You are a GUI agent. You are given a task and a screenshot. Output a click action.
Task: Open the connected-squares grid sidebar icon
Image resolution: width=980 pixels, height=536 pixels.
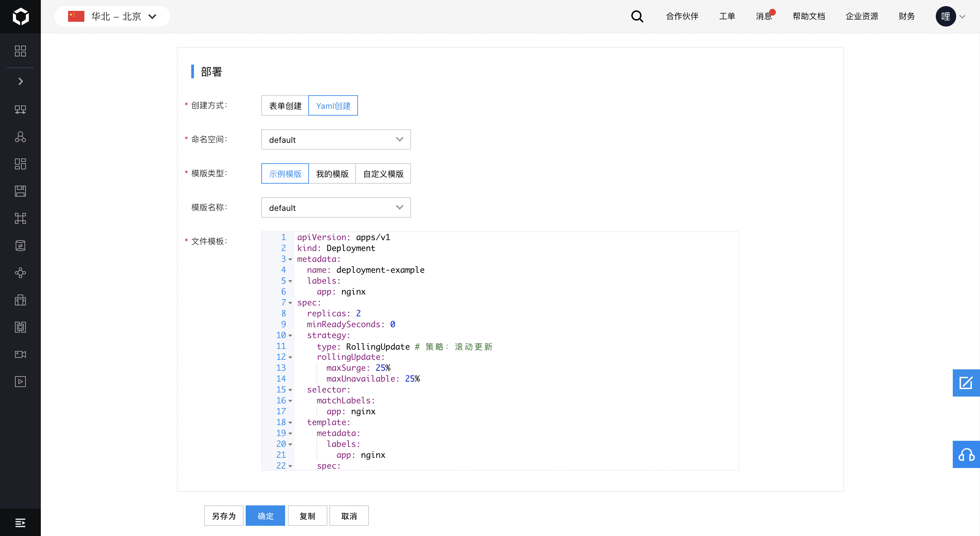click(x=20, y=218)
